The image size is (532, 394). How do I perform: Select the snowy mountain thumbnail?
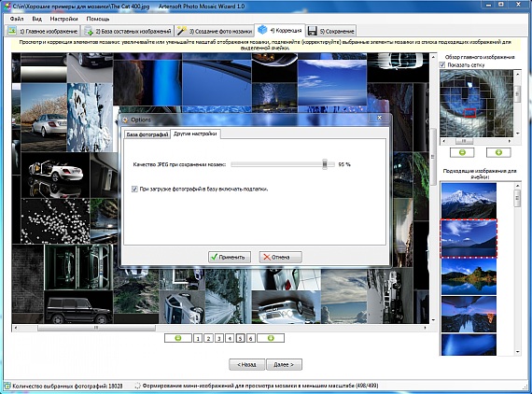coord(469,201)
